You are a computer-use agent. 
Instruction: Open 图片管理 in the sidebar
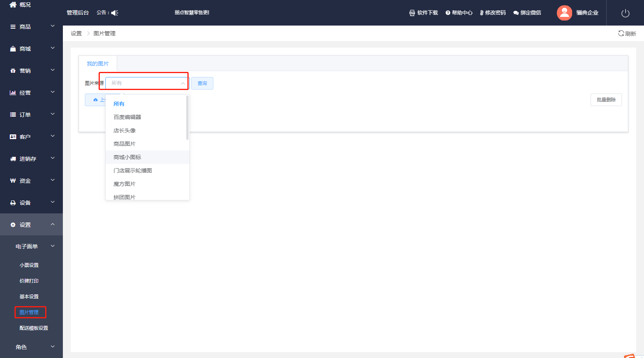pyautogui.click(x=29, y=312)
